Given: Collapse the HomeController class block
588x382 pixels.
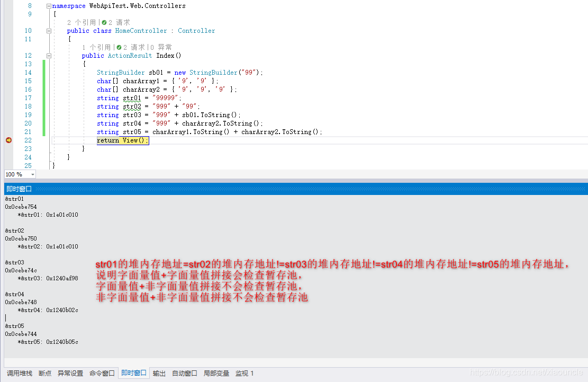Looking at the screenshot, I should [x=49, y=31].
